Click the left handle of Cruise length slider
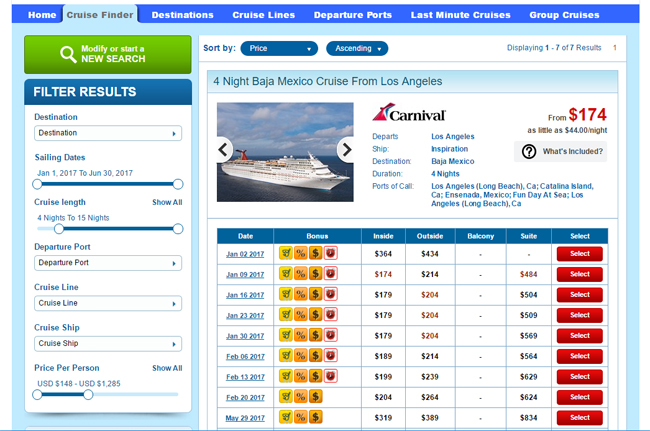 point(59,229)
